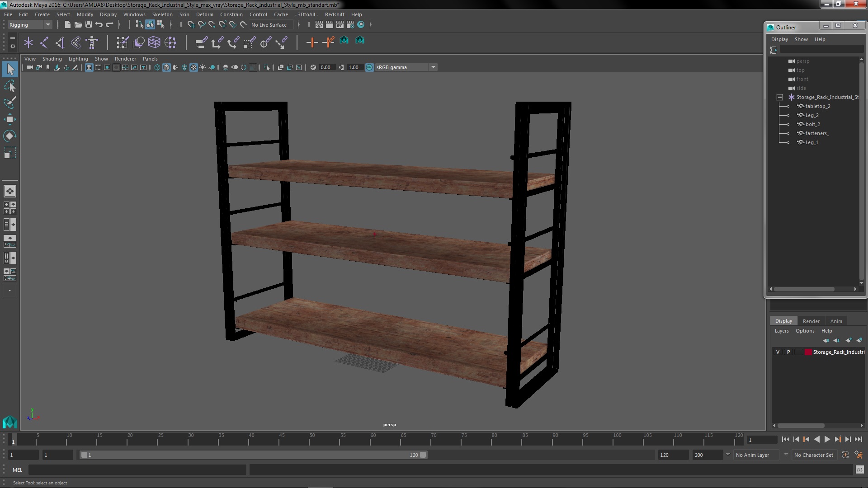Click the script editor icon
The image size is (868, 488).
click(x=859, y=470)
